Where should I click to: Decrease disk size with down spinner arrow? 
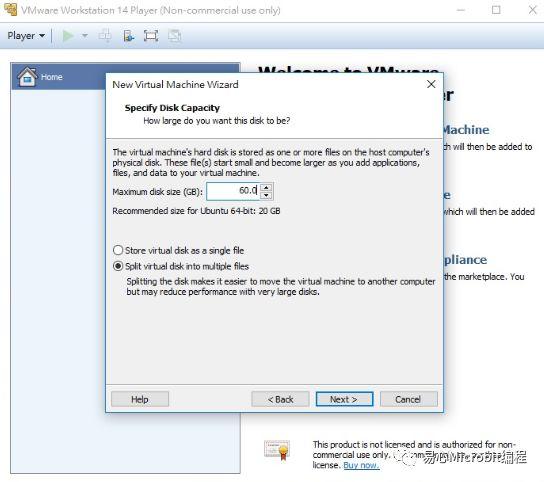(x=266, y=196)
